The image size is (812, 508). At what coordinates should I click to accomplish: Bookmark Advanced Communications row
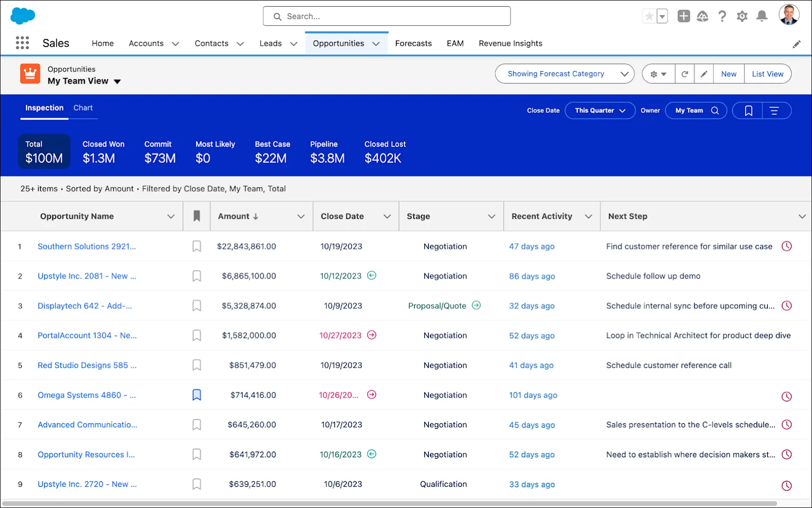click(x=197, y=425)
